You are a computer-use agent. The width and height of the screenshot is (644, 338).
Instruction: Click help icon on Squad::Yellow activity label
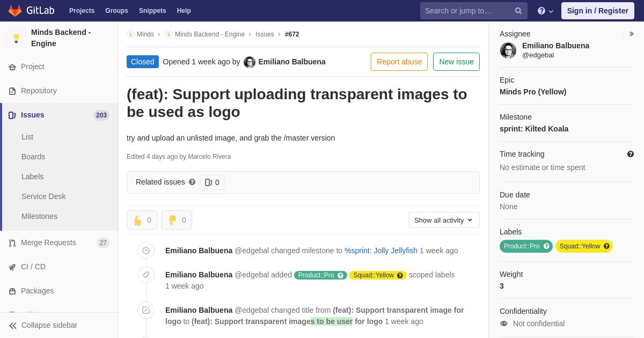click(x=400, y=275)
